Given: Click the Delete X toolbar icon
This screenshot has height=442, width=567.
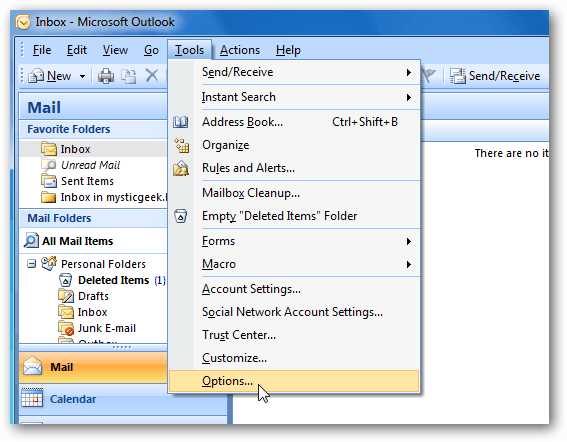Looking at the screenshot, I should 152,76.
